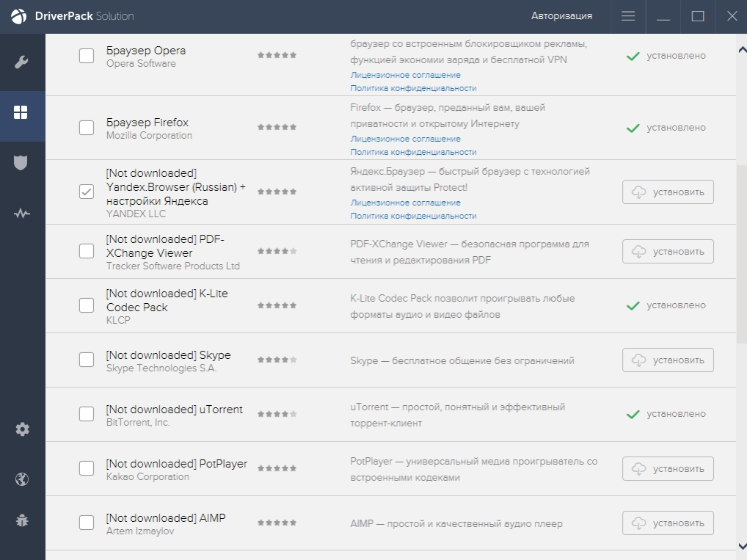Click the scrollbar down arrow
The image size is (747, 560).
pos(740,545)
